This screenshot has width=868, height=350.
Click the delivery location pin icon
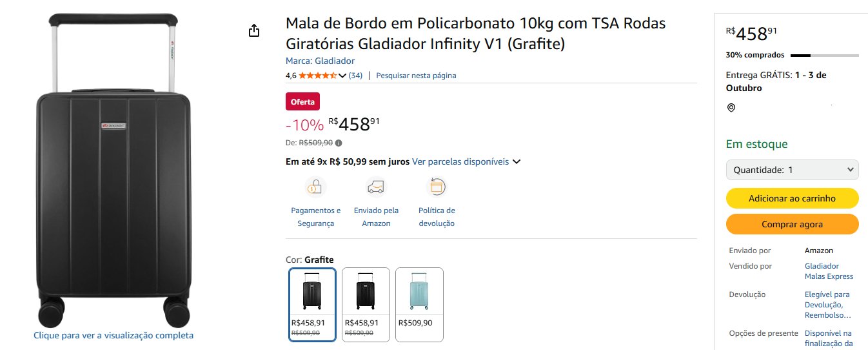[x=731, y=108]
